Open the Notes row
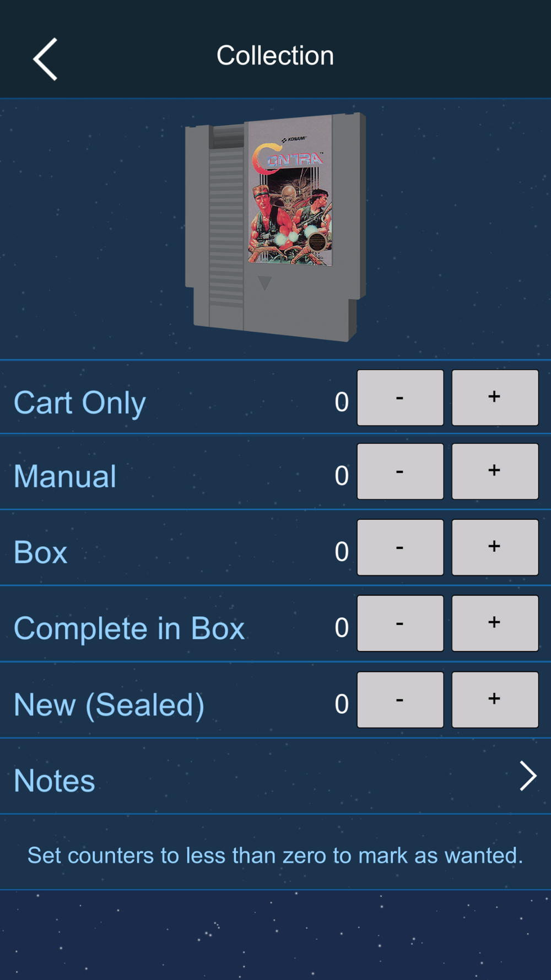This screenshot has height=980, width=551. point(275,776)
